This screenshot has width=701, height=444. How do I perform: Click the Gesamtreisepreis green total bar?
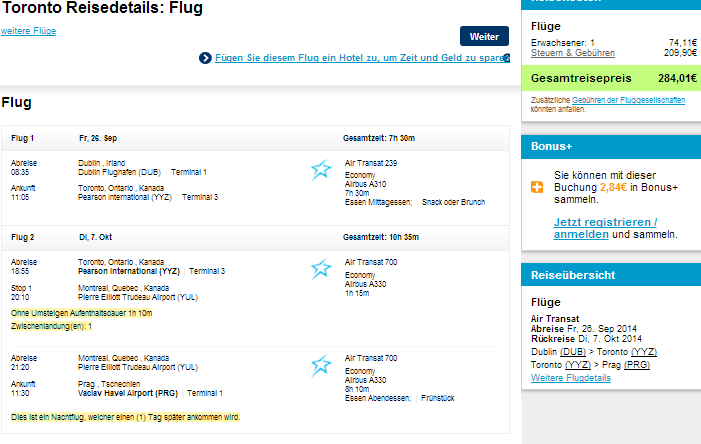click(611, 78)
